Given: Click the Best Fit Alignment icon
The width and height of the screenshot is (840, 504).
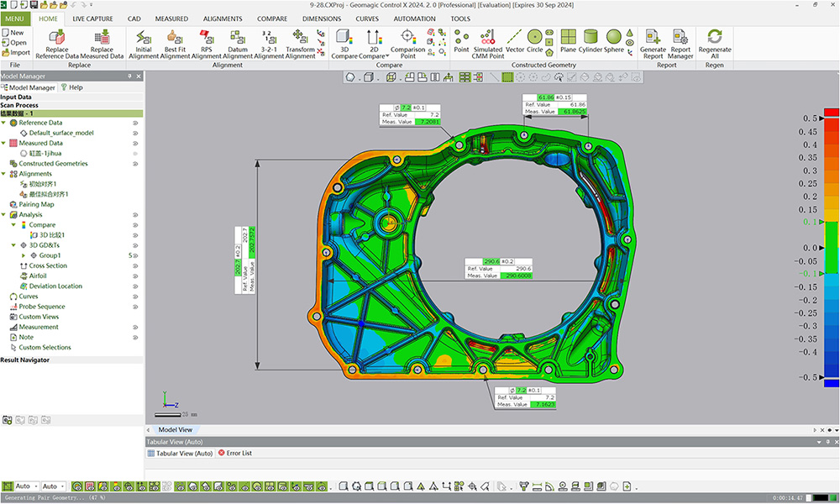Looking at the screenshot, I should pyautogui.click(x=175, y=38).
